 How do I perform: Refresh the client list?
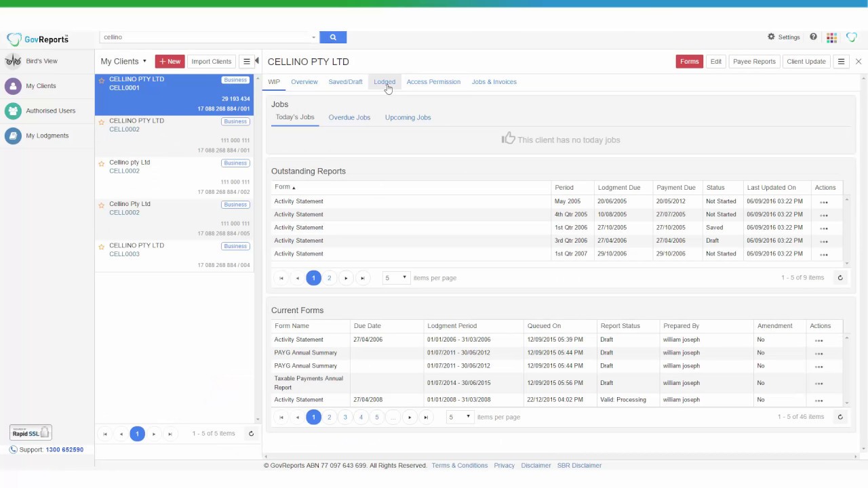click(251, 434)
